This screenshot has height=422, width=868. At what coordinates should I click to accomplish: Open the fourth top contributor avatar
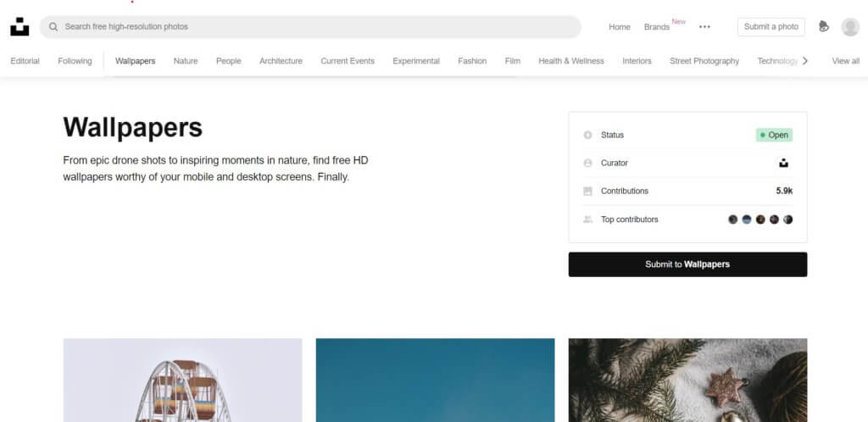click(775, 219)
